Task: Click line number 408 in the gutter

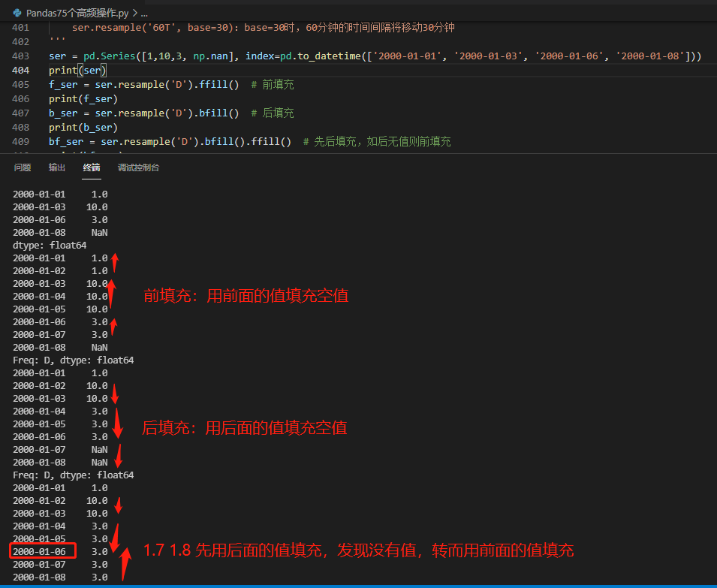Action: pos(20,127)
